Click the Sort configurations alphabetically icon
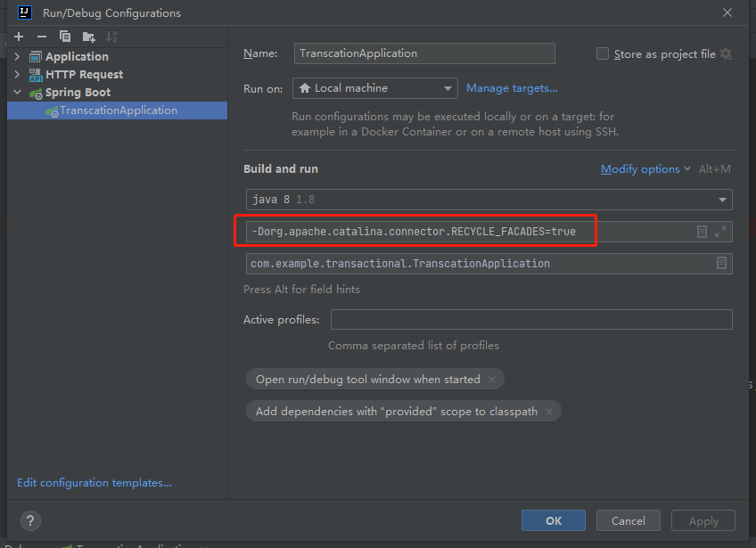 [111, 37]
